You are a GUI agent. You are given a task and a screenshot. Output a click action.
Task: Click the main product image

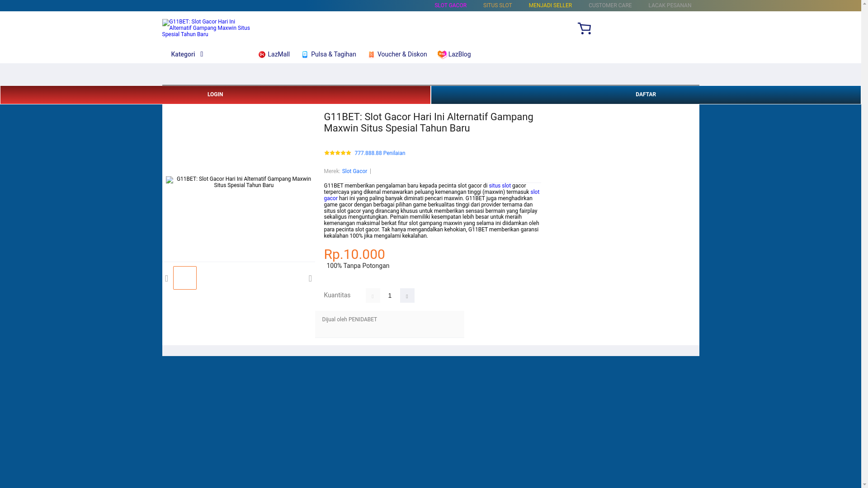tap(238, 182)
